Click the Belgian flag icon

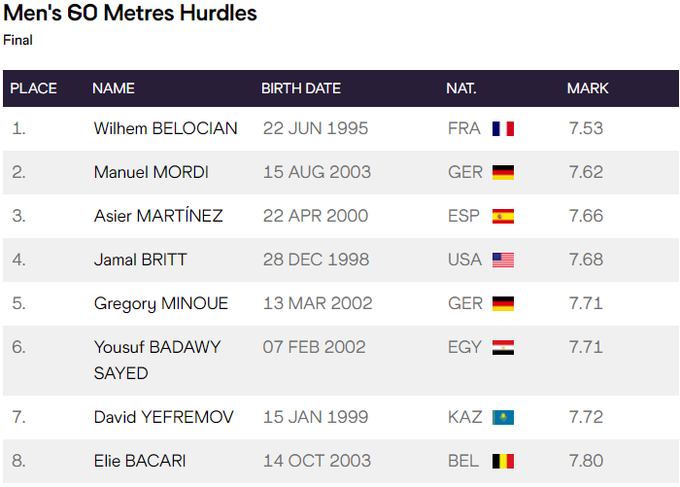click(503, 461)
